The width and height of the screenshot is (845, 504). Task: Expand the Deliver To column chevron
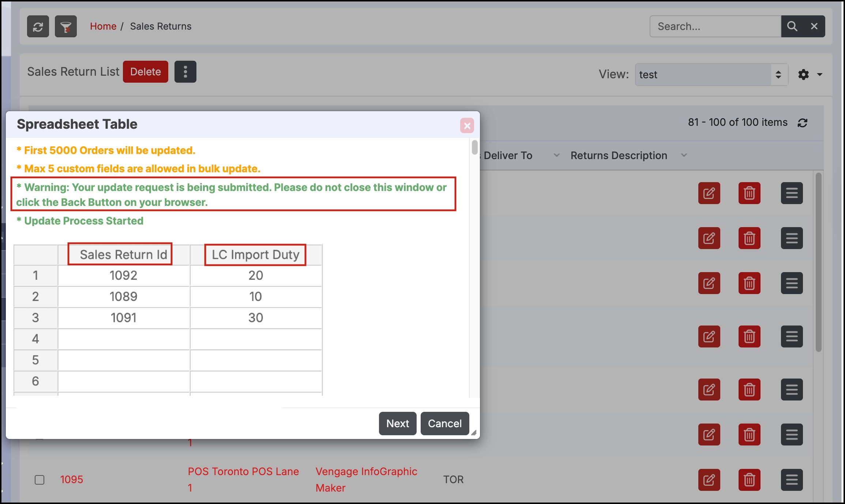coord(556,155)
